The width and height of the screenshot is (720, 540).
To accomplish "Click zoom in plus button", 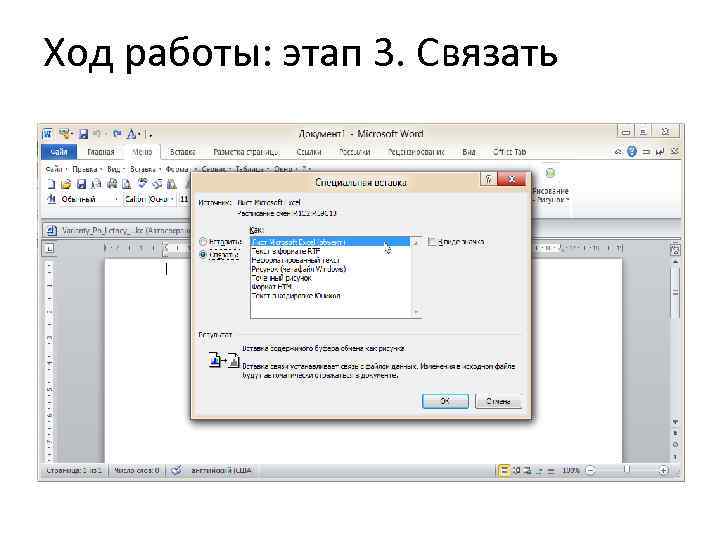I will pos(664,470).
